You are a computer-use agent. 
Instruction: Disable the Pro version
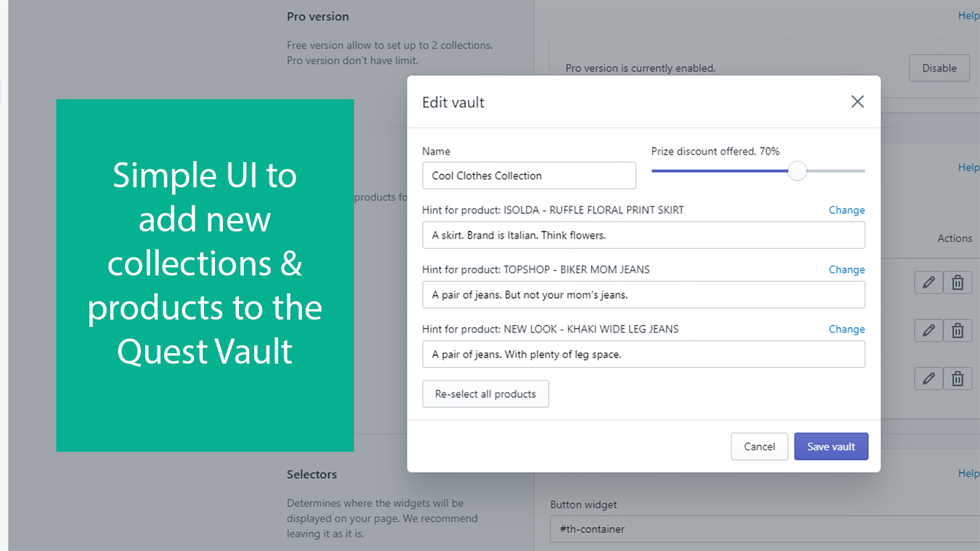click(939, 67)
